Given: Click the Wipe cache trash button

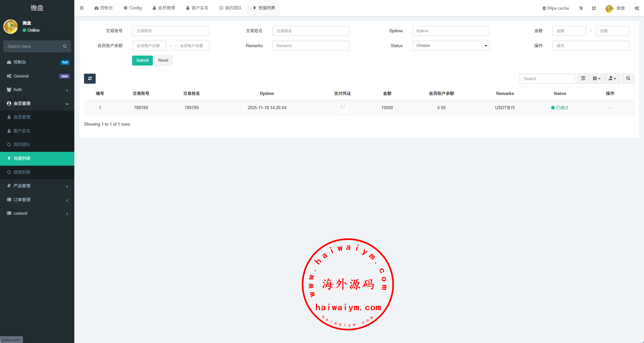Looking at the screenshot, I should click(x=555, y=8).
